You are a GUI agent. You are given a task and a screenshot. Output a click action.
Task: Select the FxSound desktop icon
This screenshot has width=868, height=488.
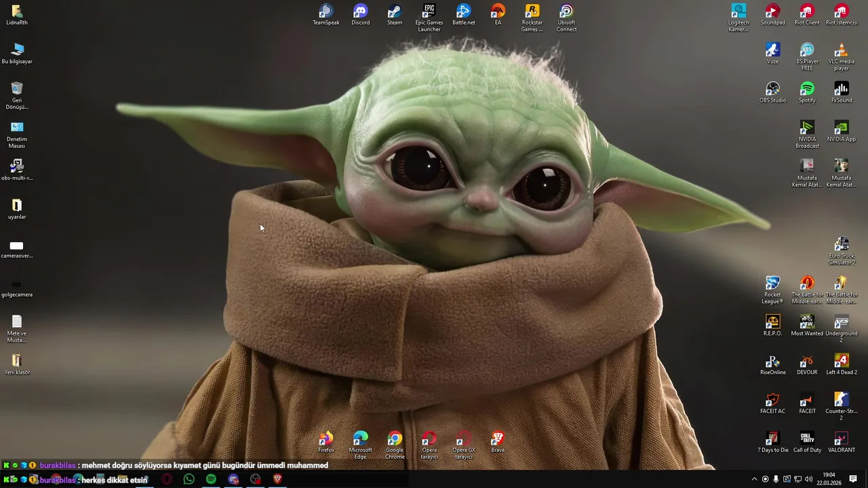(x=842, y=93)
